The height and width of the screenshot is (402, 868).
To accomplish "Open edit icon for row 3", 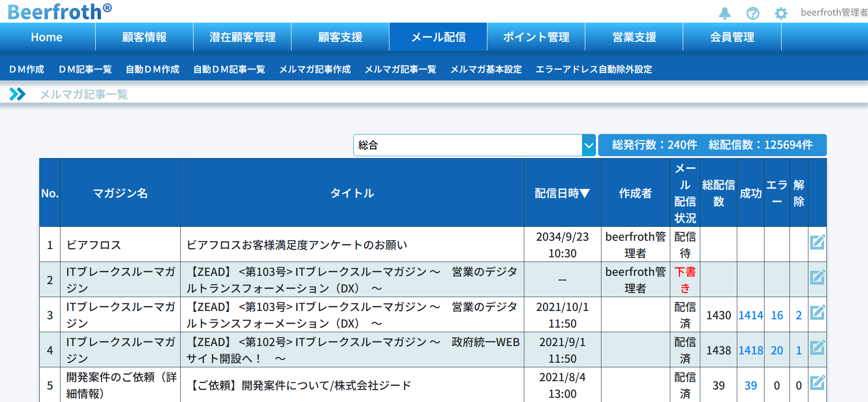I will pos(817,312).
